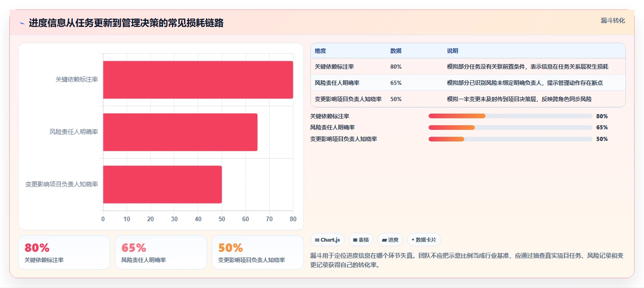Click the description starting 模拟部分已识别风险未绑定

pyautogui.click(x=524, y=83)
